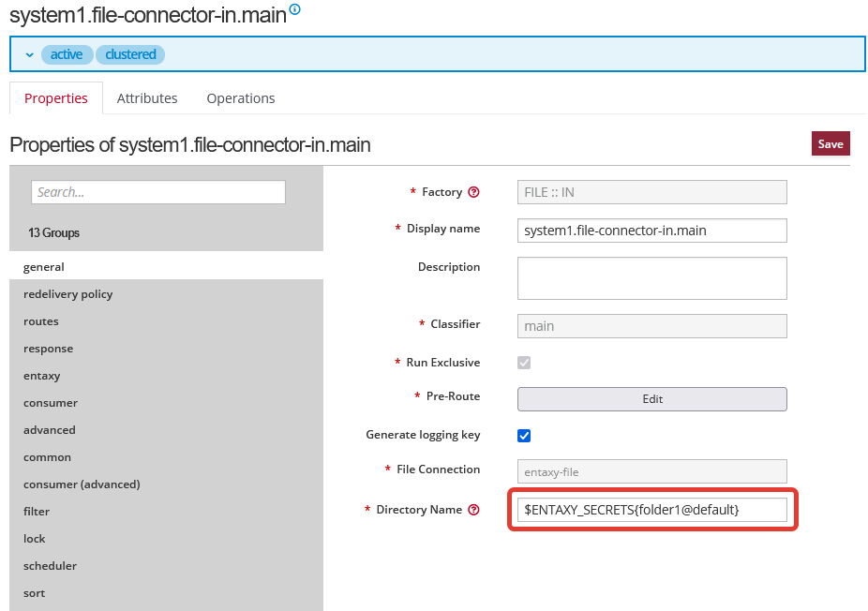Click the help icon next to Directory Name
Viewport: 868px width, 611px height.
pos(473,510)
